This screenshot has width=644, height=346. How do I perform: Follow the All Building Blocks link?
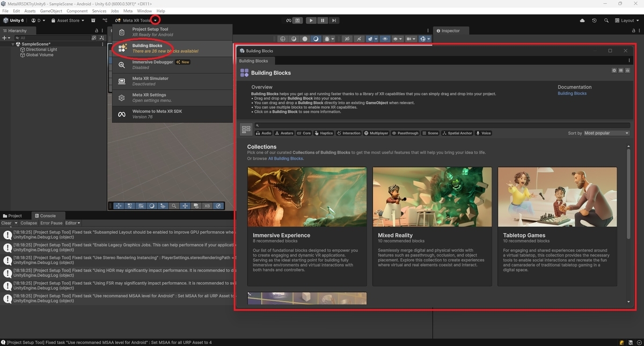pos(286,159)
